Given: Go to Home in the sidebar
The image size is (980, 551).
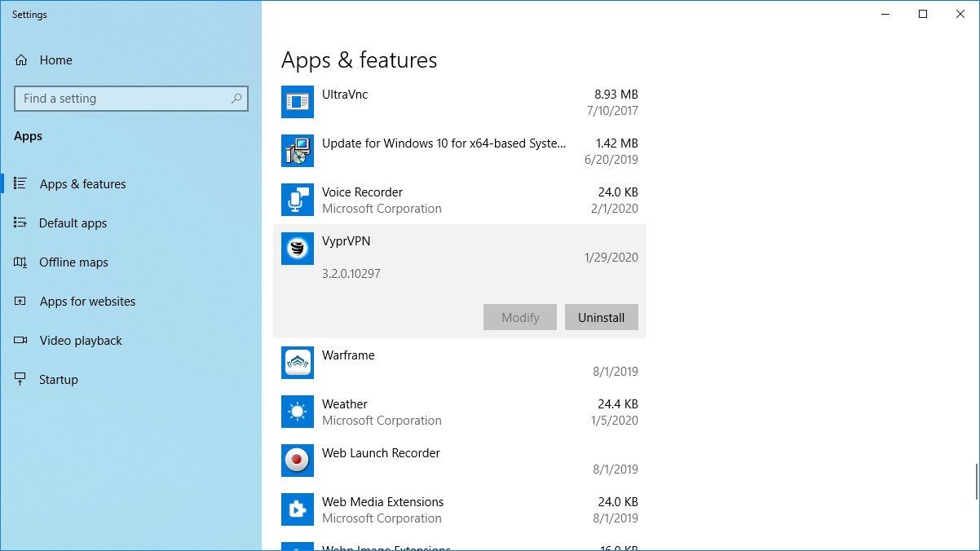Looking at the screenshot, I should 55,60.
